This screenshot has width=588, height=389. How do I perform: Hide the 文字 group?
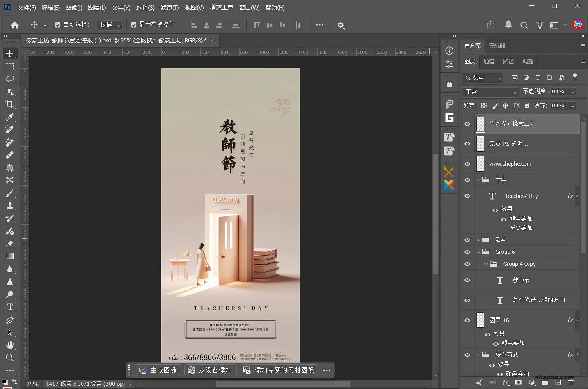pos(467,180)
